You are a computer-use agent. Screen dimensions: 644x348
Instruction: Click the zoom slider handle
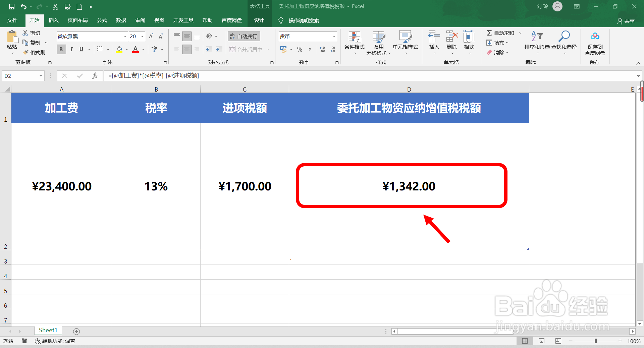coord(596,341)
